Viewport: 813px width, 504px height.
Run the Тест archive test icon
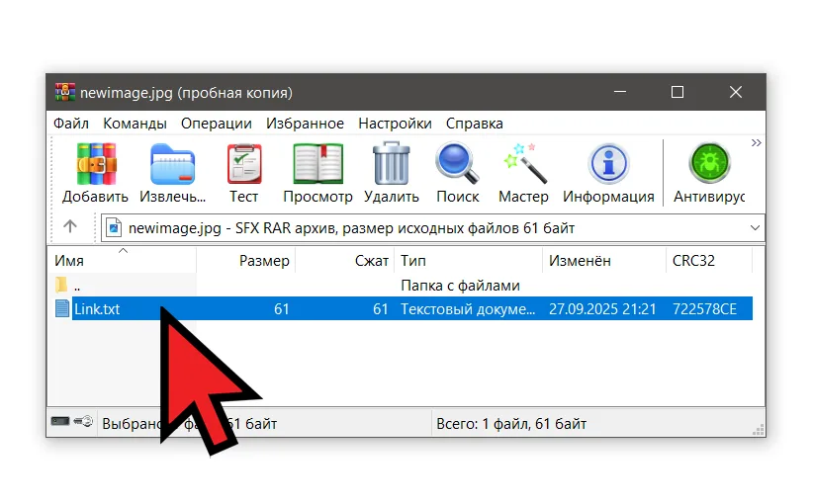243,163
